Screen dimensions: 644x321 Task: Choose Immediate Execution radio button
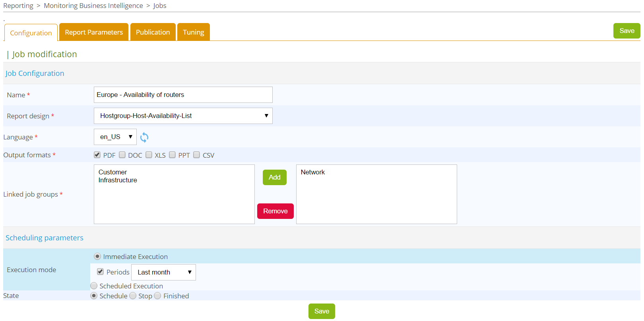97,257
